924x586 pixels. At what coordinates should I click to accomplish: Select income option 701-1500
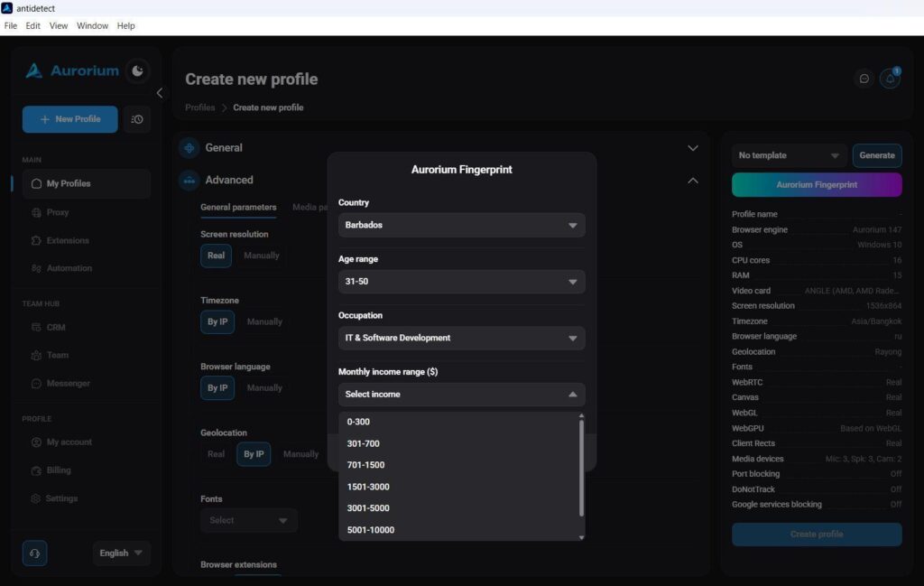(458, 465)
